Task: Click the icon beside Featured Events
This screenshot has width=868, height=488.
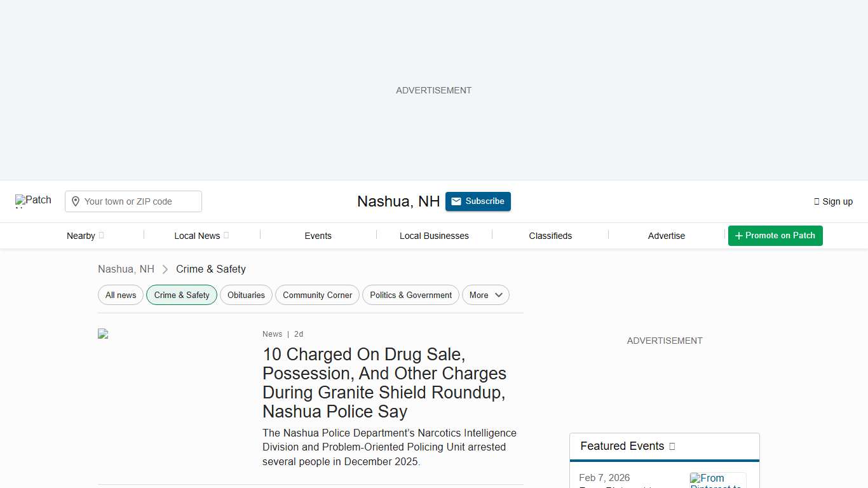Action: [x=672, y=447]
